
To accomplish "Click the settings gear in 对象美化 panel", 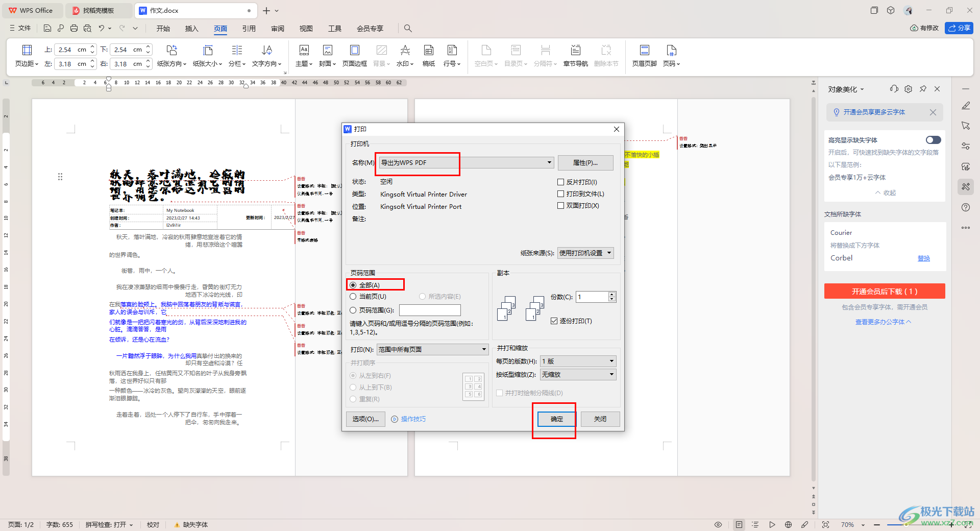I will (x=908, y=89).
